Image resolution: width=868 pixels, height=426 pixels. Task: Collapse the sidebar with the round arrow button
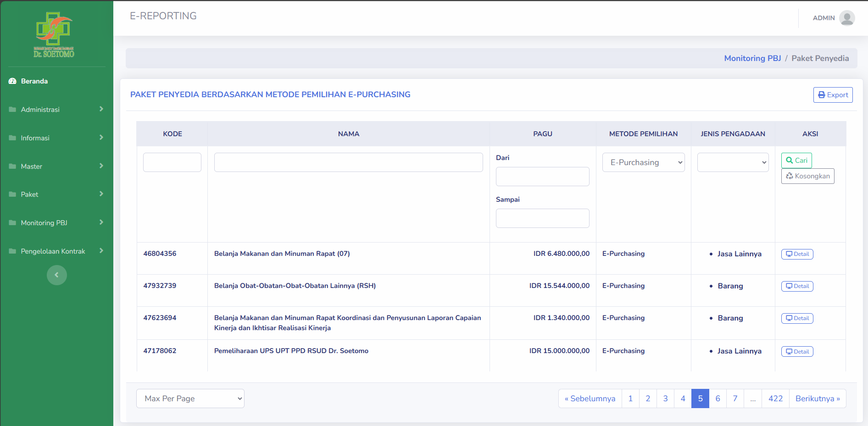point(57,275)
